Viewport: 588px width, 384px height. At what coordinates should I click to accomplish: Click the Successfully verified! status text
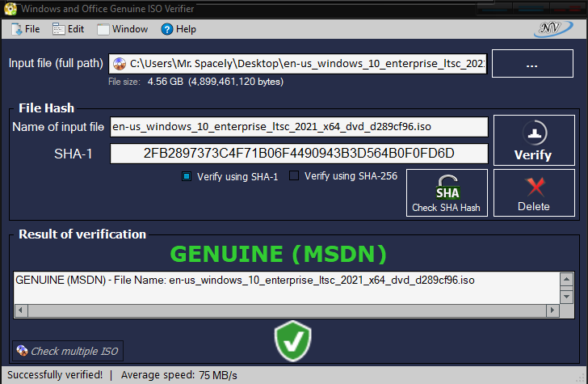(x=55, y=374)
